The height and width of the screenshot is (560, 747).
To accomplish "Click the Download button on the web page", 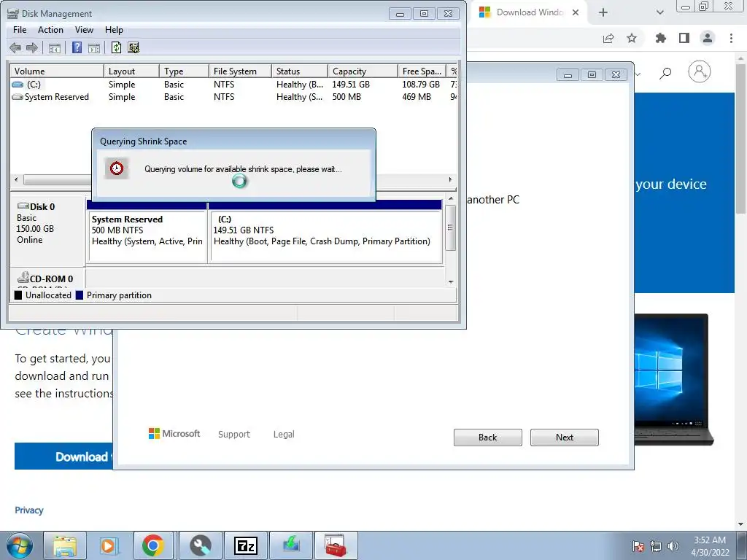I will point(64,456).
